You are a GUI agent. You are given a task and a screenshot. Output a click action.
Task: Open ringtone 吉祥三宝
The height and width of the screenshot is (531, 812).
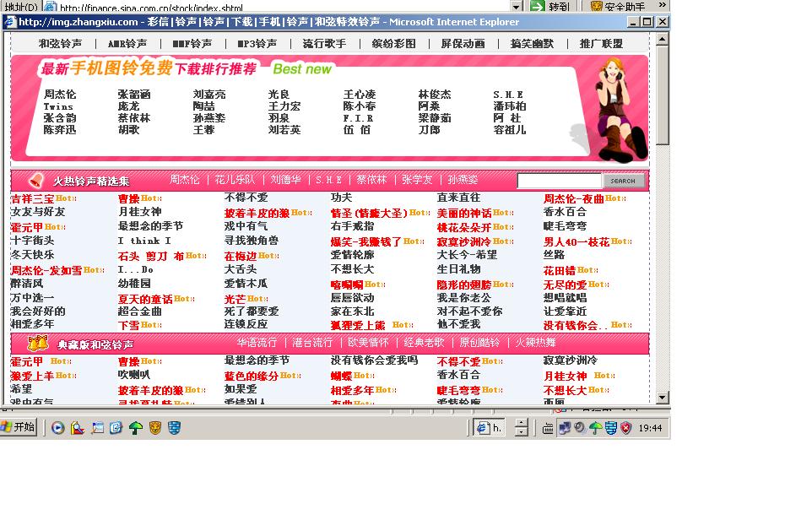point(32,198)
